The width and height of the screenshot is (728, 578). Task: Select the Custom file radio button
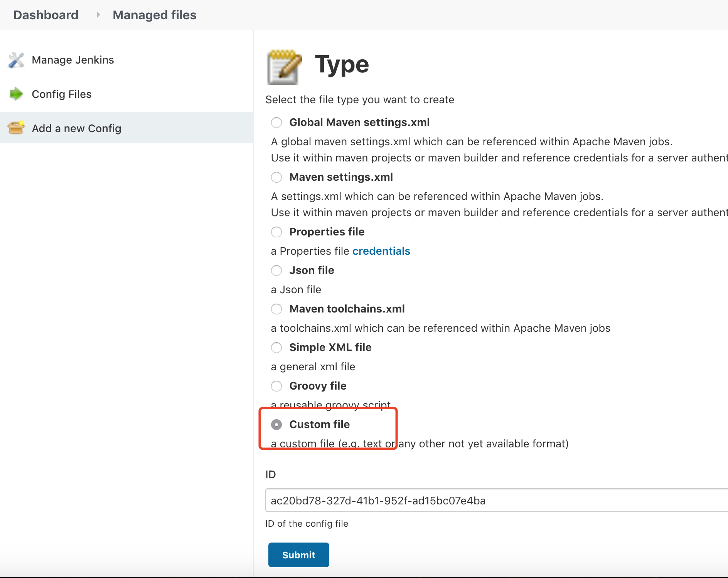[276, 425]
